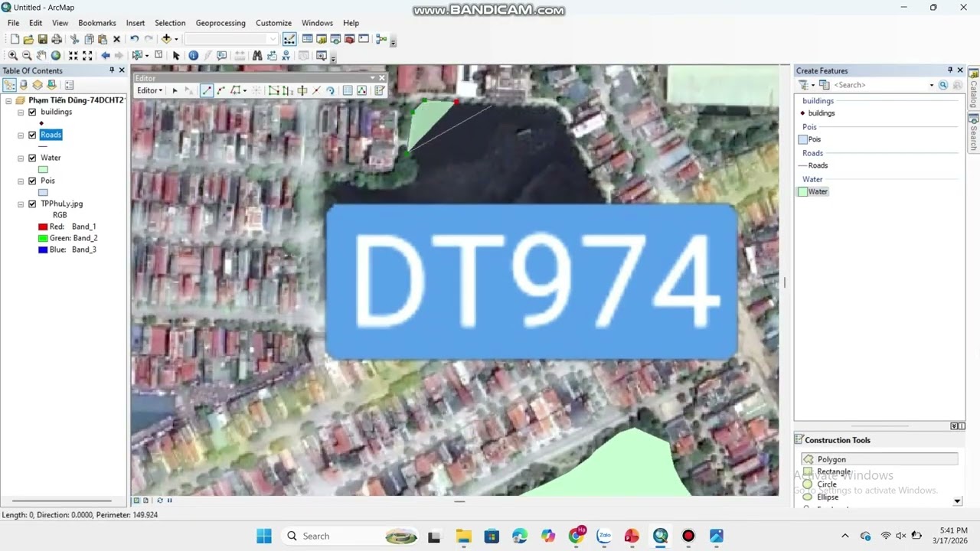
Task: Uncheck the Pois layer checkbox
Action: (32, 181)
